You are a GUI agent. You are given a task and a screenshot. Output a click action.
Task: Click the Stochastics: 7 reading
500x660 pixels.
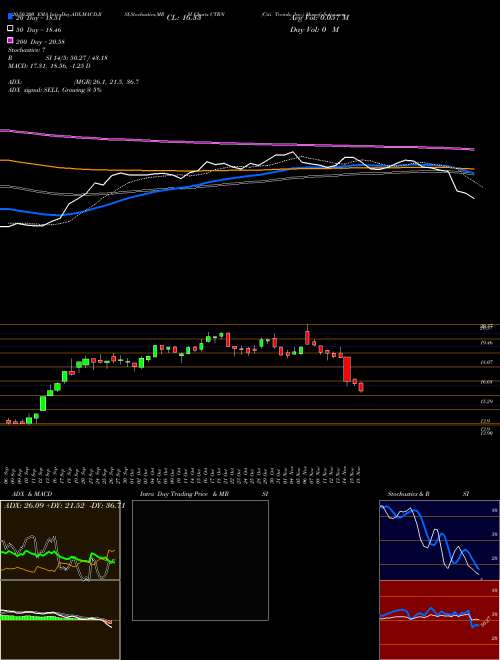29,50
